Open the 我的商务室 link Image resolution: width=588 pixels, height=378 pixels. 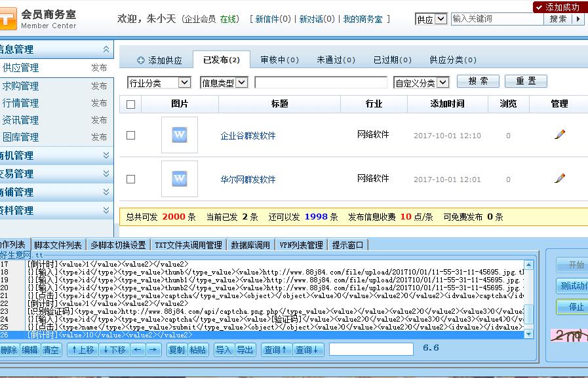[x=363, y=19]
